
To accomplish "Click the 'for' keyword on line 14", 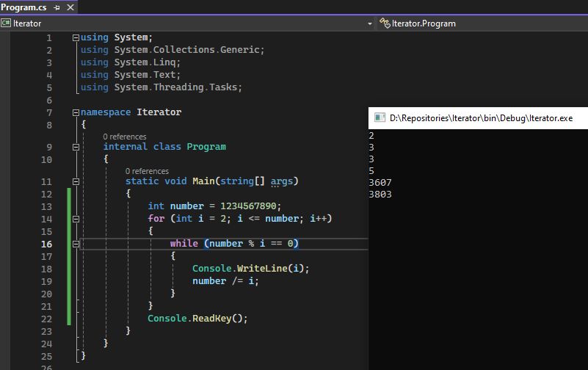I will coord(156,219).
